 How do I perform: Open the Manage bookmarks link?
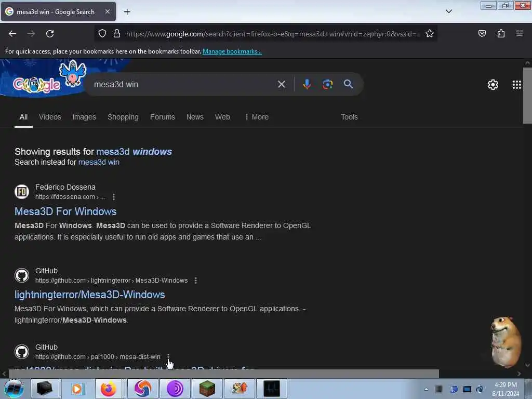(232, 51)
